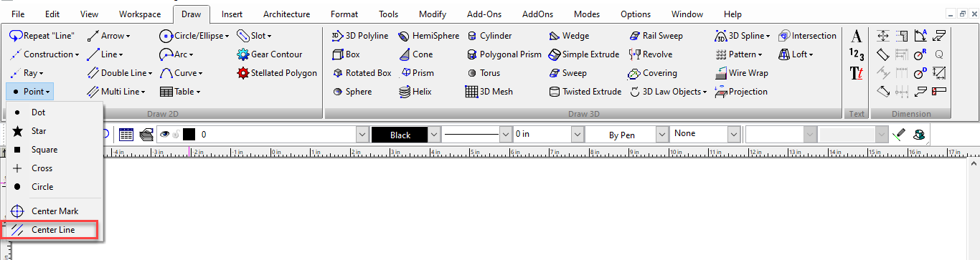Switch to the Insert tab
Screen dimensions: 980x260
coord(232,14)
